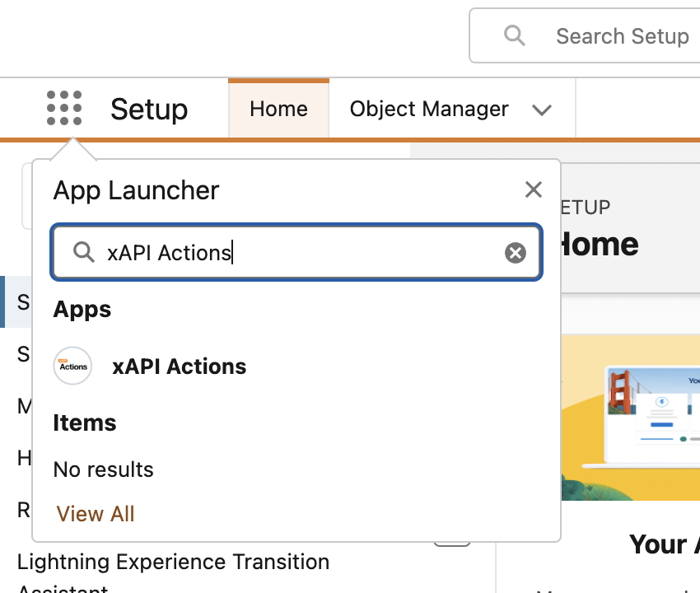Viewport: 700px width, 593px height.
Task: Click the magnifier icon beside xAPI Actions query
Action: (x=83, y=252)
